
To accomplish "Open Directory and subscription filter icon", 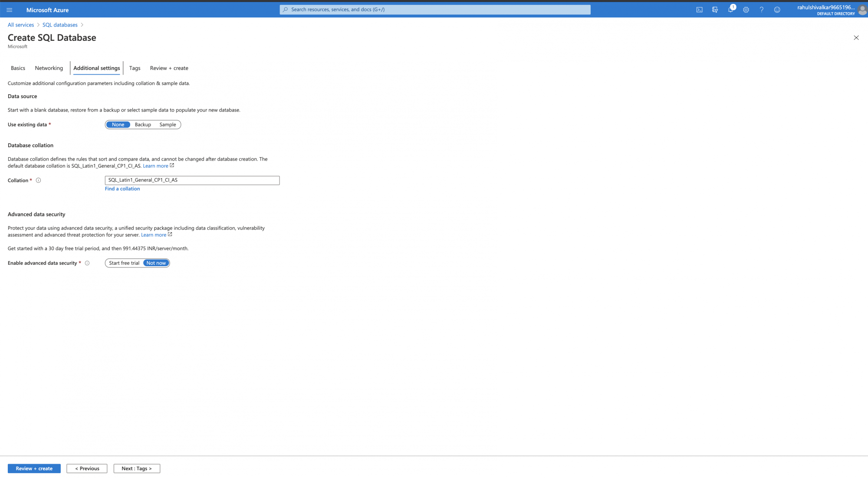I will click(715, 10).
